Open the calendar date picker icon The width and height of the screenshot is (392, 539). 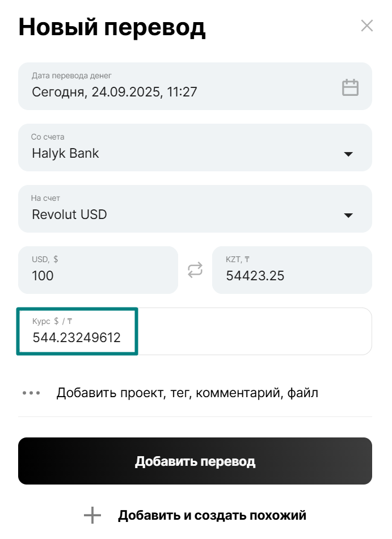(x=350, y=87)
